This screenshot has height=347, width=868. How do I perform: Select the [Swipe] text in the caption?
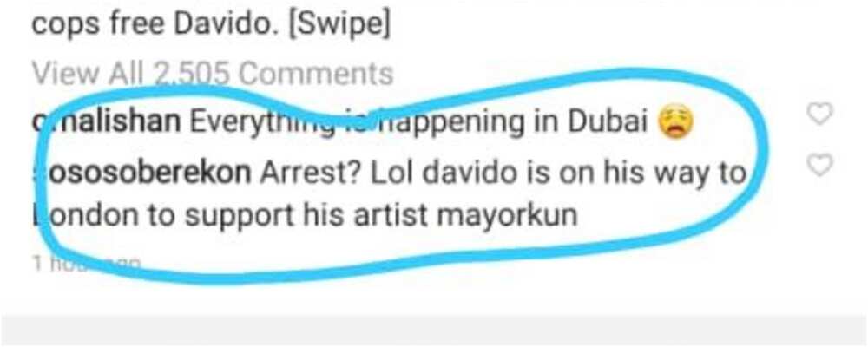coord(339,25)
